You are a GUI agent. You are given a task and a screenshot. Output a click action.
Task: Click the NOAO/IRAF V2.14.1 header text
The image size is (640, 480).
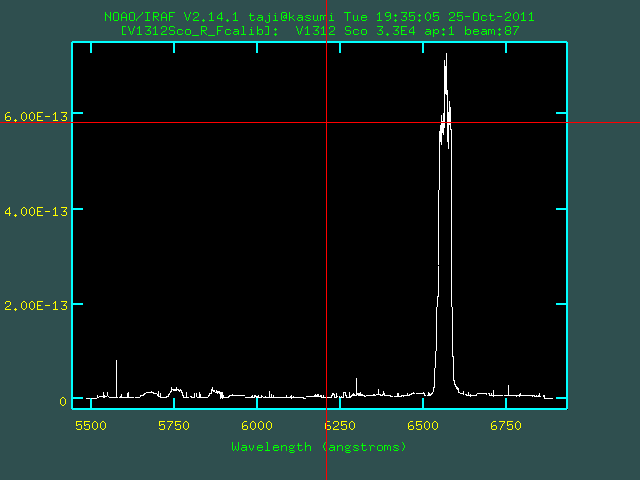(171, 17)
